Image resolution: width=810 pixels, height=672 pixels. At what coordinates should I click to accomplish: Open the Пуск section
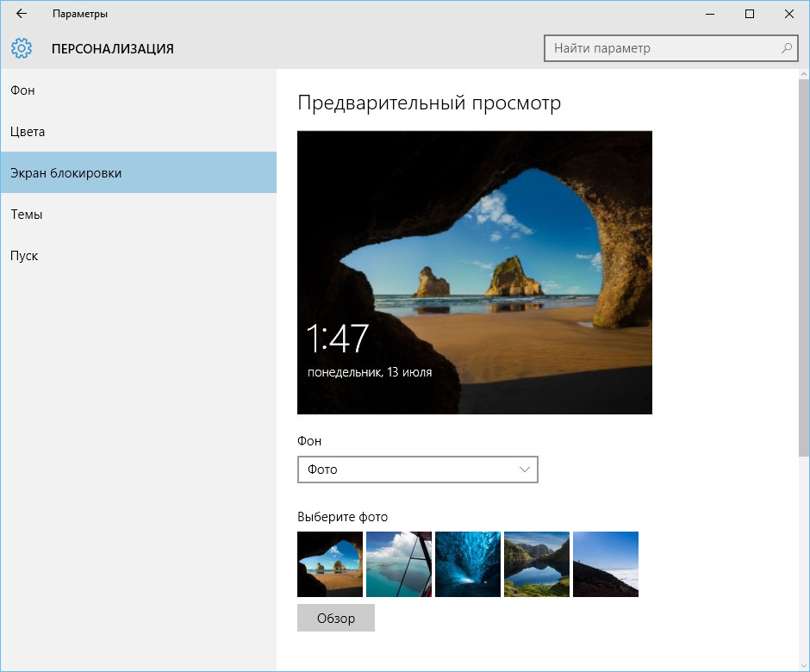point(139,256)
